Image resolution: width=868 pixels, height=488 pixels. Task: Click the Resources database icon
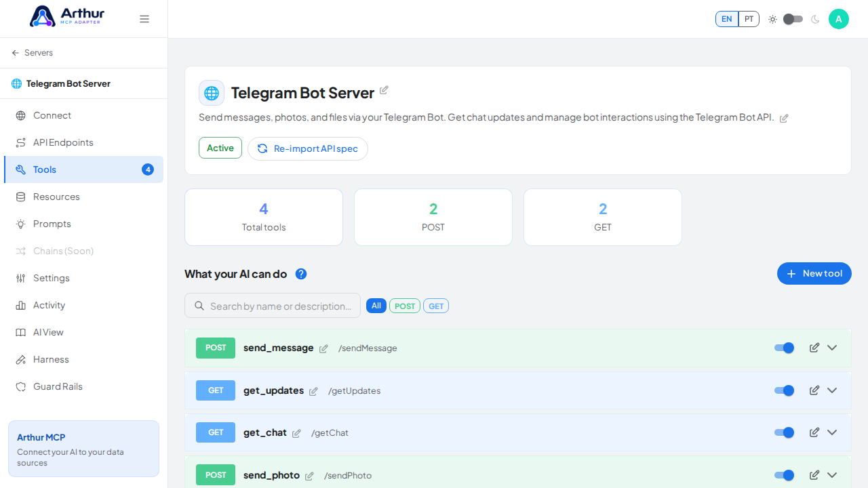tap(21, 197)
